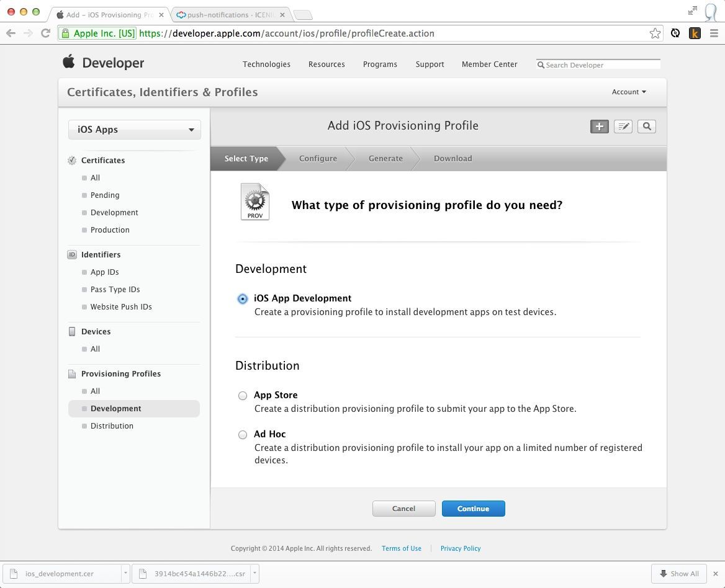Open App IDs under Identifiers
725x588 pixels.
[104, 272]
